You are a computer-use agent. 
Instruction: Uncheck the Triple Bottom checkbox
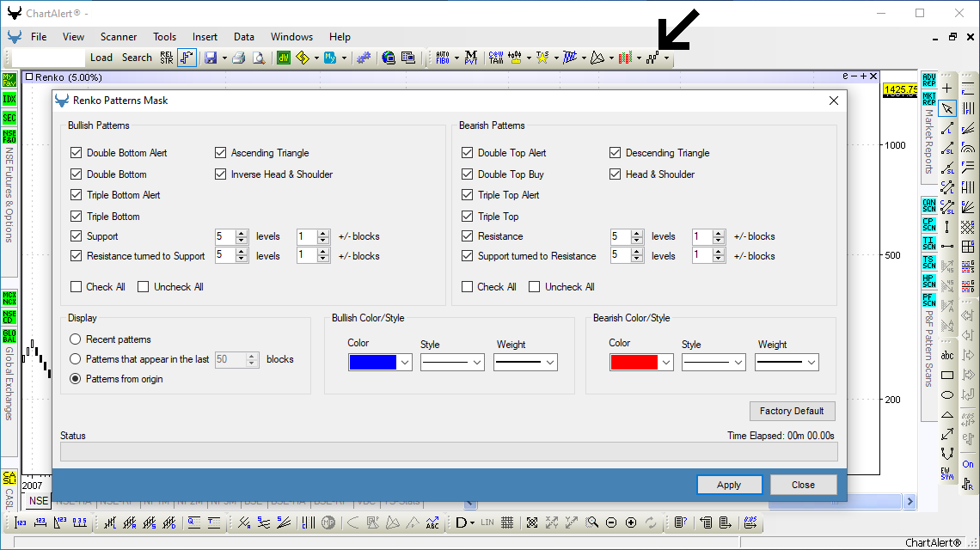[x=77, y=217]
